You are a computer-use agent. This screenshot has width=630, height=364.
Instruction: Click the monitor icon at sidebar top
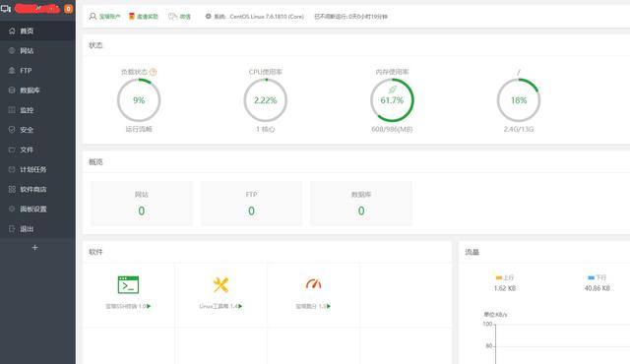pyautogui.click(x=6, y=9)
